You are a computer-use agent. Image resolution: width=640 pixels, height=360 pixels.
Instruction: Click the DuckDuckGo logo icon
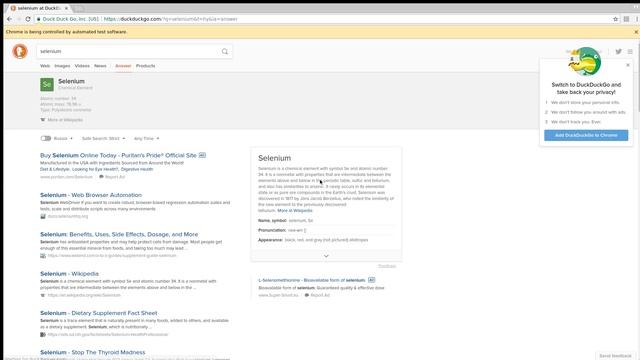click(x=20, y=51)
